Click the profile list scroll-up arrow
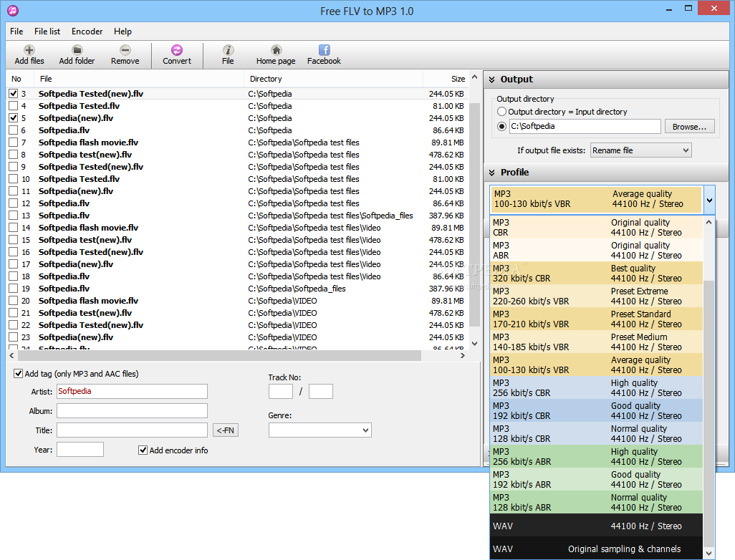735x560 pixels. 708,222
